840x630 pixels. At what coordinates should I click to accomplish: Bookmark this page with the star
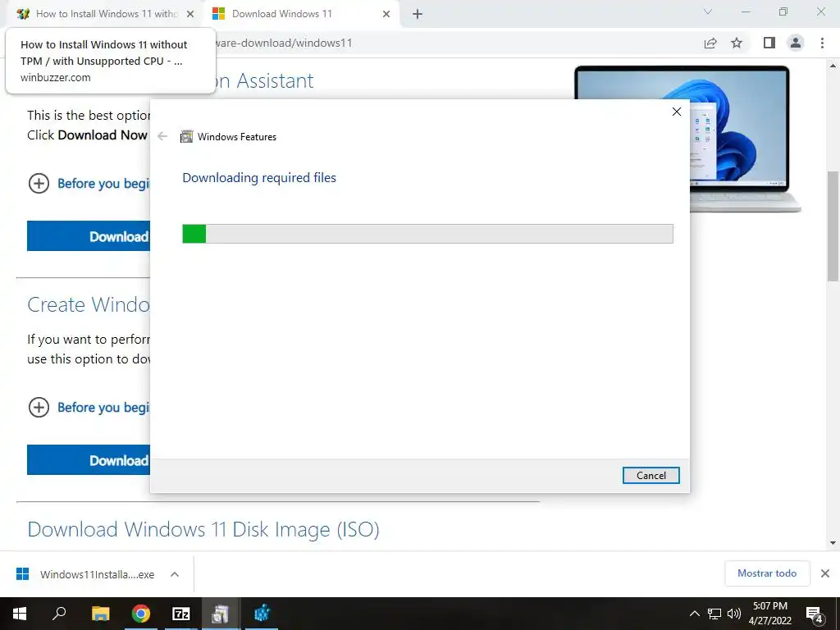737,43
